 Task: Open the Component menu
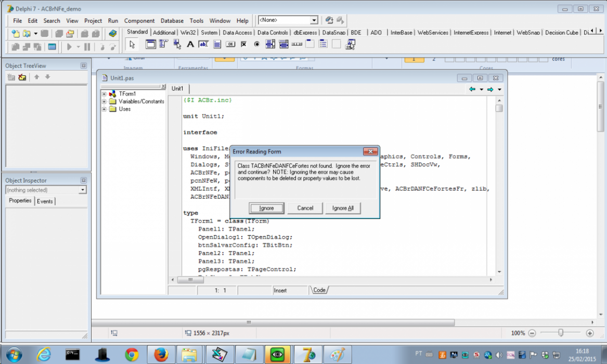(x=139, y=20)
